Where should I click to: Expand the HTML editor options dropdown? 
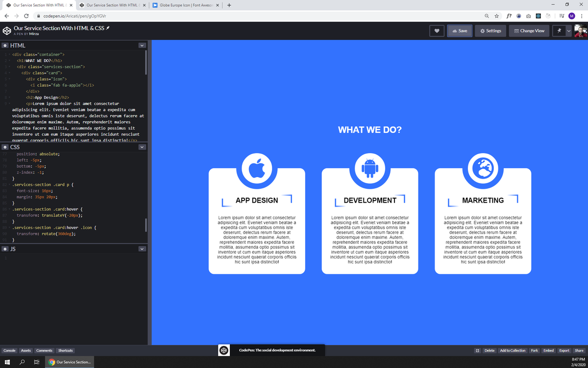click(x=142, y=45)
